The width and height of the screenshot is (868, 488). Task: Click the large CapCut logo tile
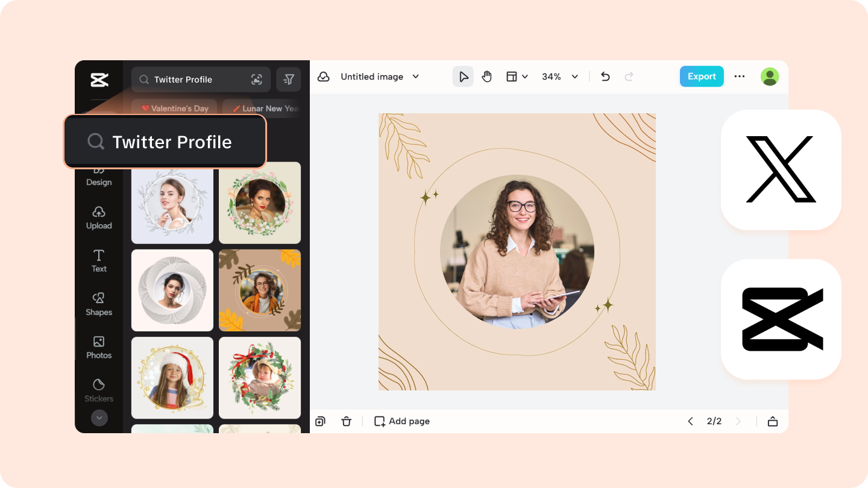tap(781, 319)
